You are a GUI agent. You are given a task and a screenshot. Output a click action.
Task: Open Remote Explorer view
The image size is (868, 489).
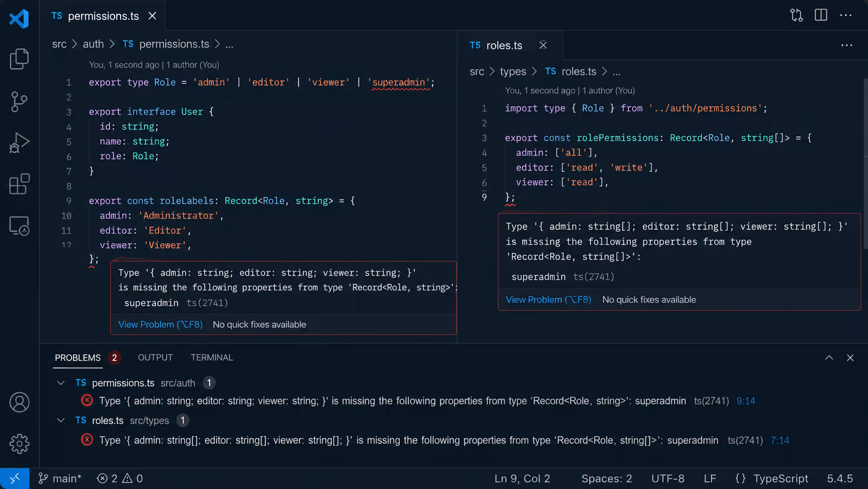click(19, 226)
